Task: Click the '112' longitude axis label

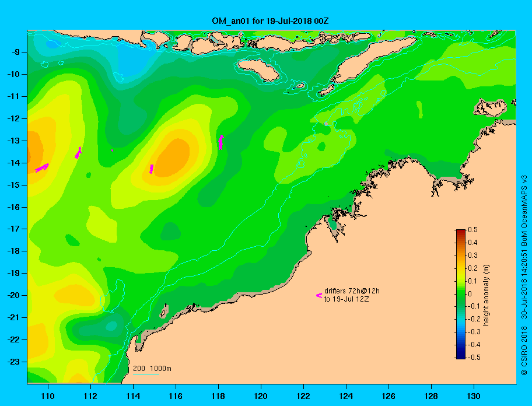Action: click(90, 396)
